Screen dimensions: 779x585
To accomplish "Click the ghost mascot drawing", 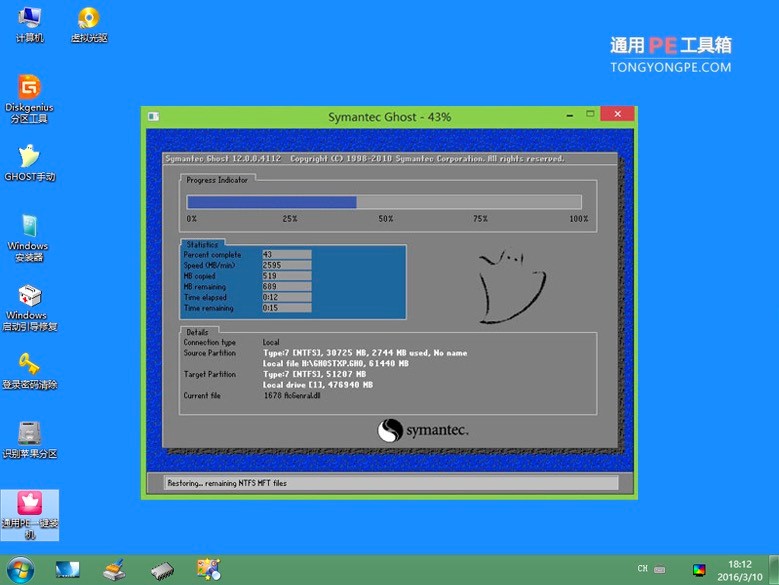I will [x=512, y=287].
